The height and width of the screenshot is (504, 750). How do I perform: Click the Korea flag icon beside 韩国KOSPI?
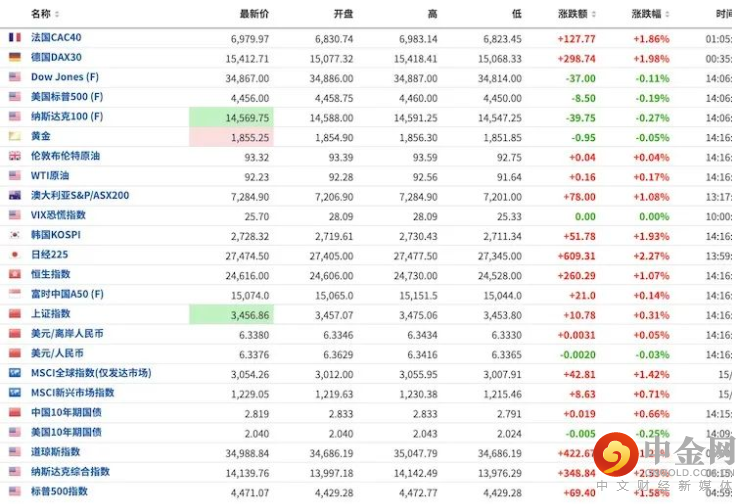15,235
